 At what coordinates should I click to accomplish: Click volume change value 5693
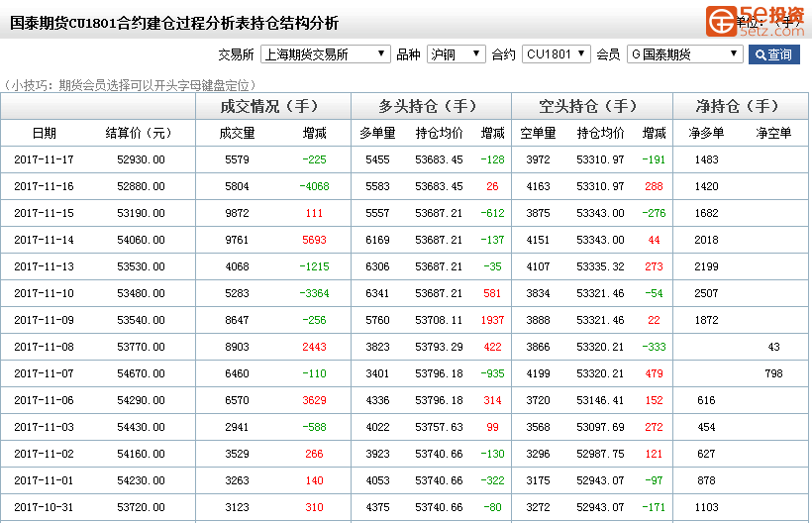tap(314, 240)
